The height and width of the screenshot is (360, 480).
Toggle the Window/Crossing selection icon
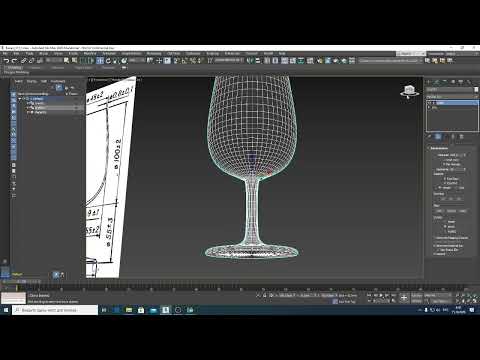coord(91,61)
